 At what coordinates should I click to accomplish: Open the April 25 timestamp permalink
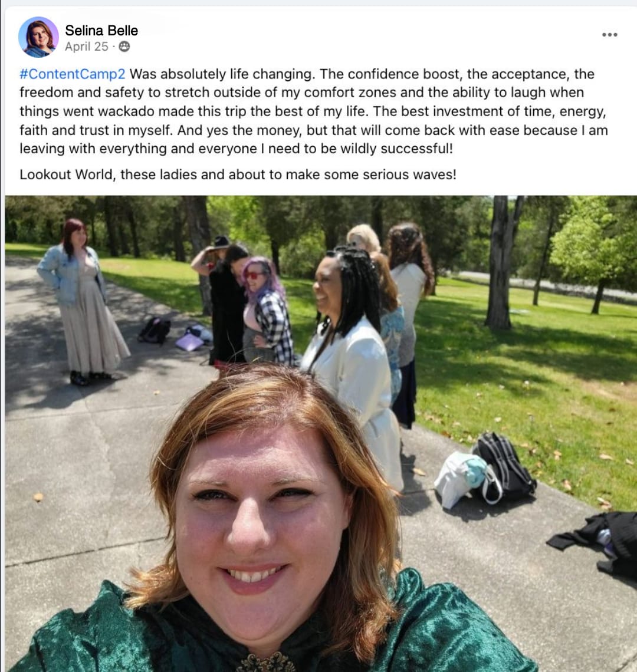pos(86,47)
